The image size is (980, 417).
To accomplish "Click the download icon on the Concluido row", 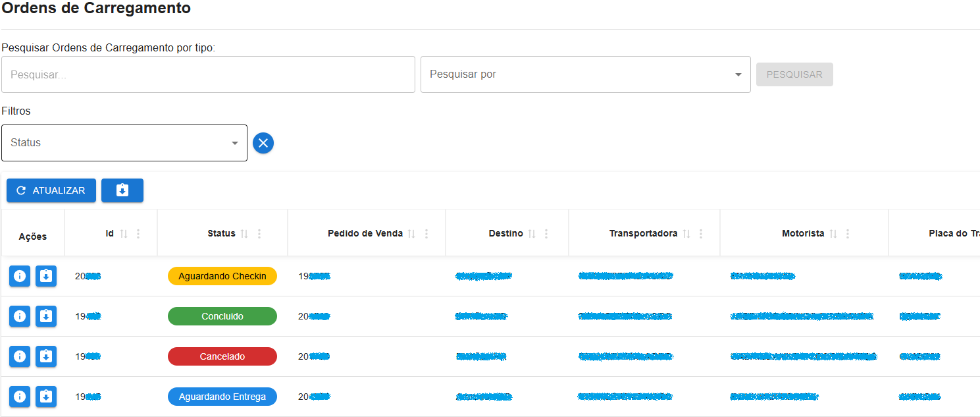I will tap(45, 316).
